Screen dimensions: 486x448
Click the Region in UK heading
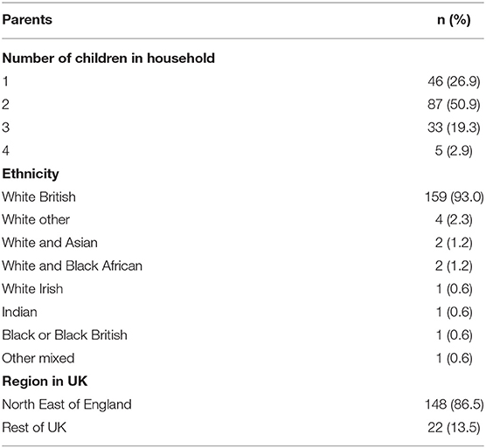coord(45,381)
